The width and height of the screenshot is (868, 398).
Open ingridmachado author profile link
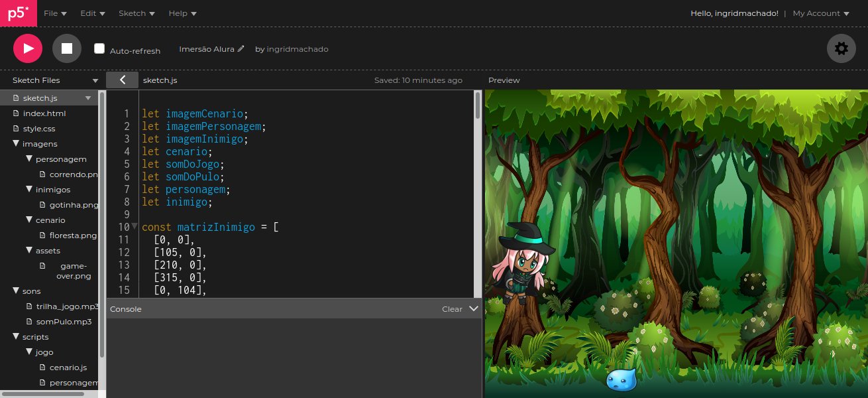[x=297, y=49]
